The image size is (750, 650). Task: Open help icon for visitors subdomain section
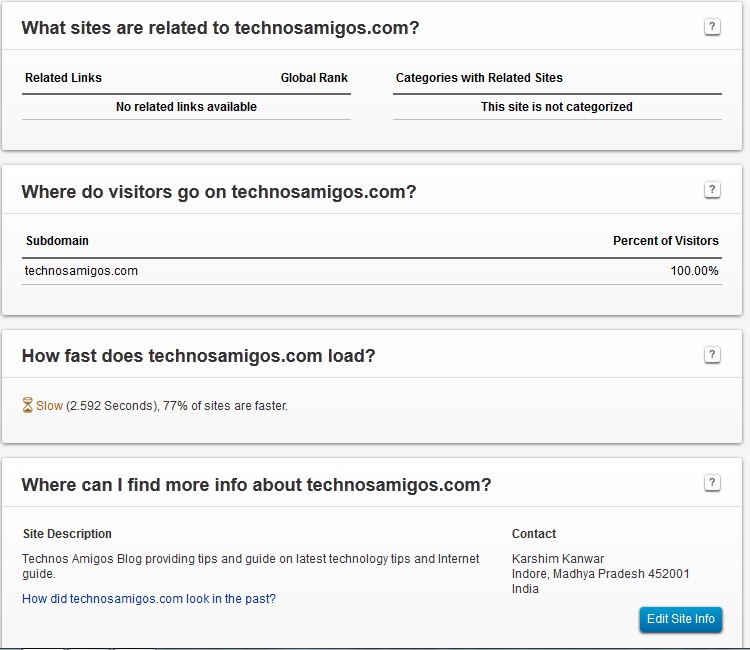(712, 190)
